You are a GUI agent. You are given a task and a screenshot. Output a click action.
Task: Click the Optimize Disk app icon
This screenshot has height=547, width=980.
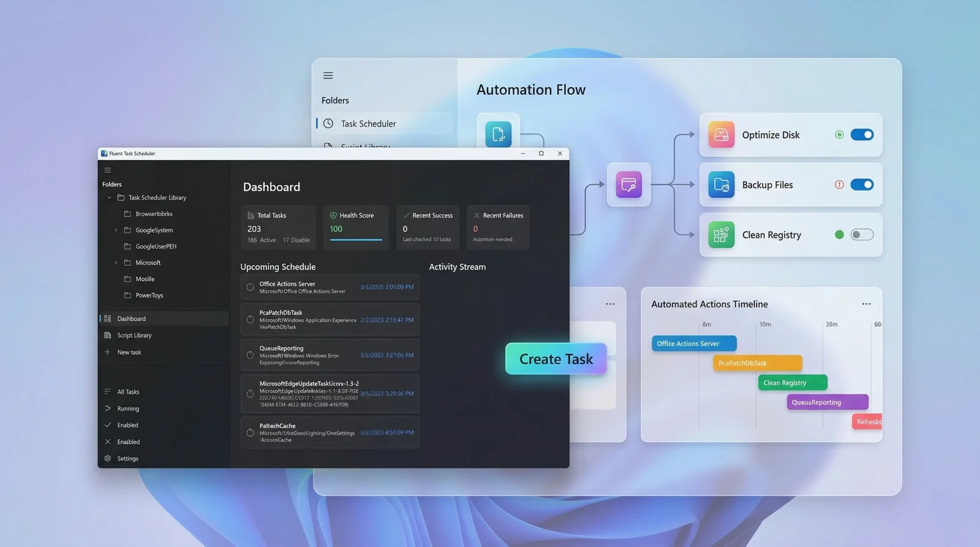tap(721, 135)
